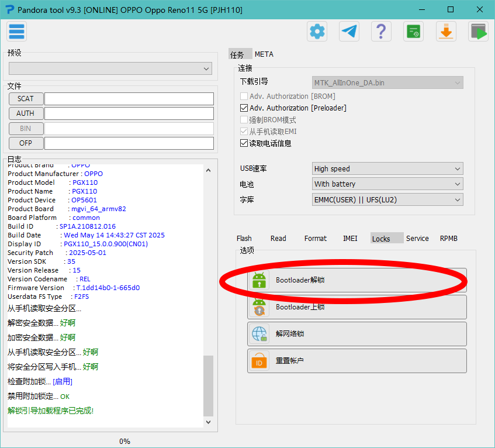Click the Bootloader上锁 button label

300,307
